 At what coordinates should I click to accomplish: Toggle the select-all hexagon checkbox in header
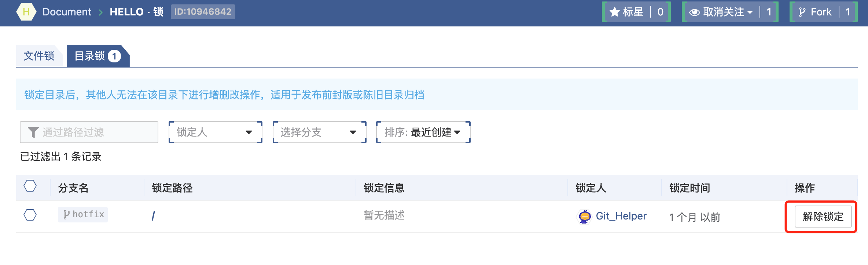tap(30, 186)
